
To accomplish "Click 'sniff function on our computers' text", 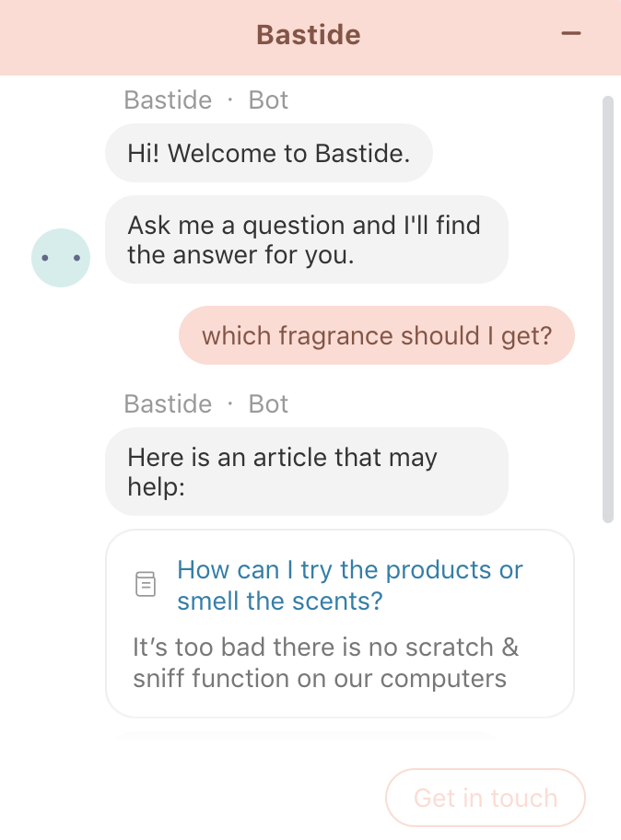I will point(320,679).
